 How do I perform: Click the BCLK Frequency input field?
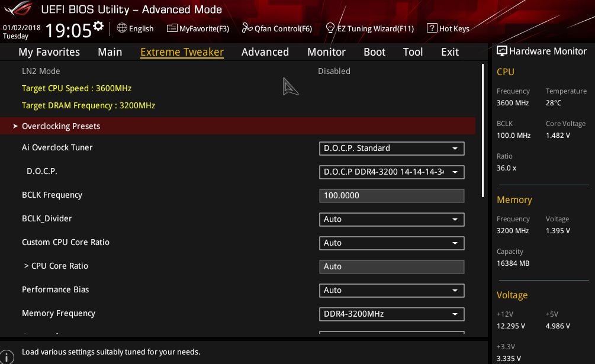[391, 196]
